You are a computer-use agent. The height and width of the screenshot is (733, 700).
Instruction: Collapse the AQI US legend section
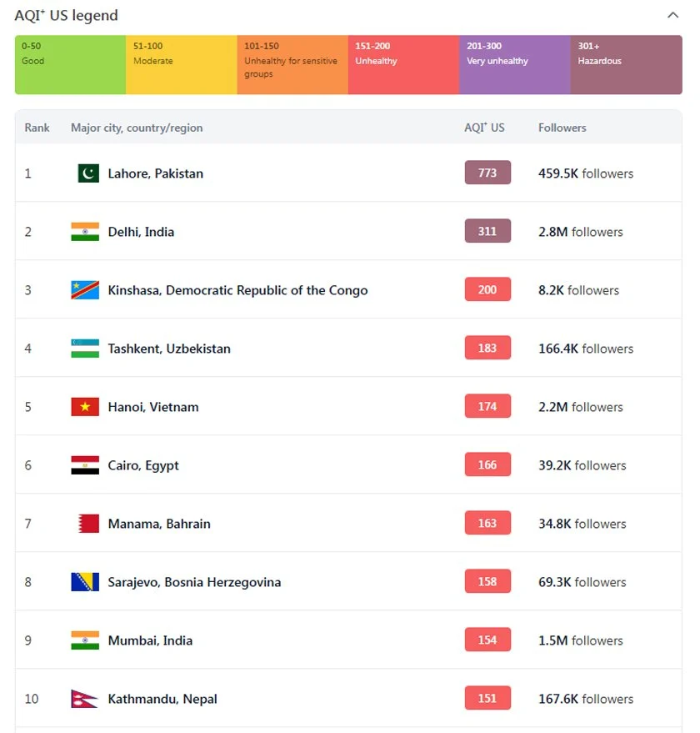point(672,15)
